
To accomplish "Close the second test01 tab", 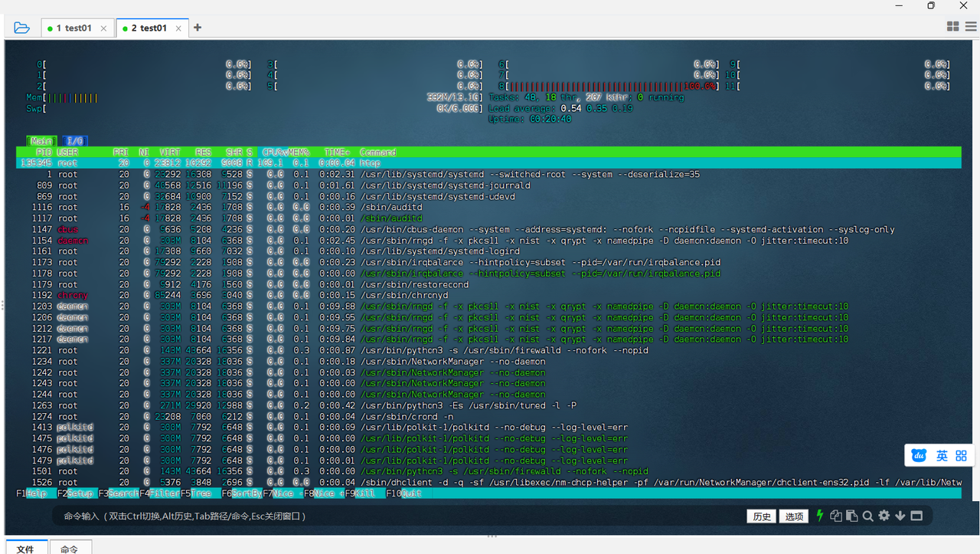I will (178, 28).
